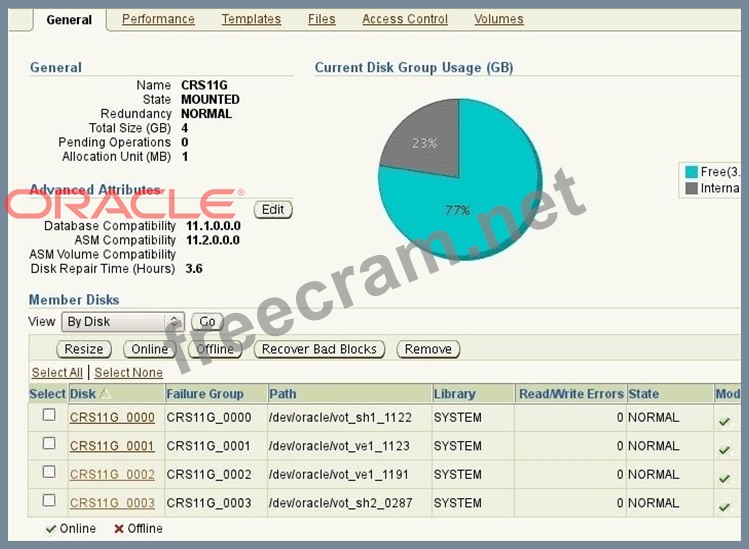Viewport: 749px width, 549px height.
Task: Click the Select None link
Action: [x=128, y=372]
